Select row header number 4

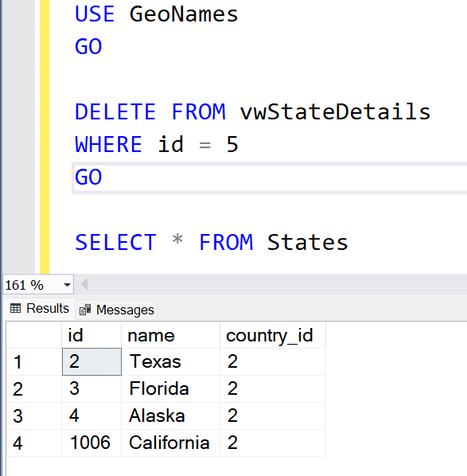(34, 443)
